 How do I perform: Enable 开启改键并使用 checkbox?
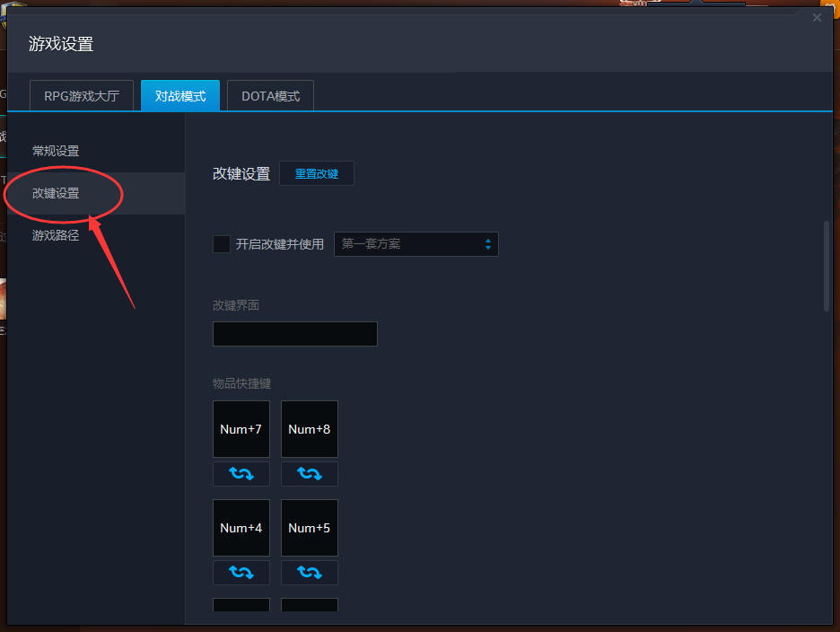pos(222,244)
